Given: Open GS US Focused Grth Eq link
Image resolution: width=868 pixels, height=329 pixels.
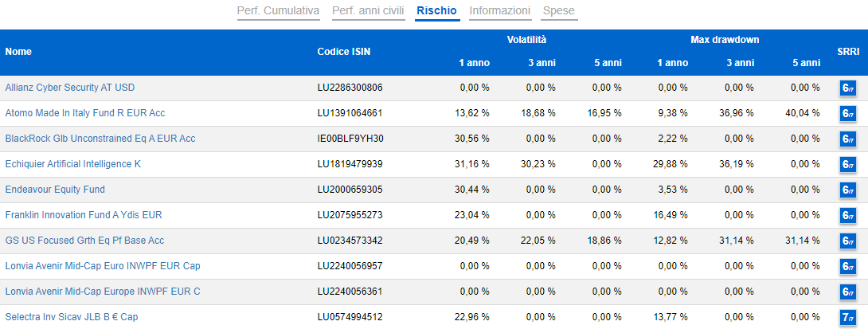Looking at the screenshot, I should coord(84,241).
